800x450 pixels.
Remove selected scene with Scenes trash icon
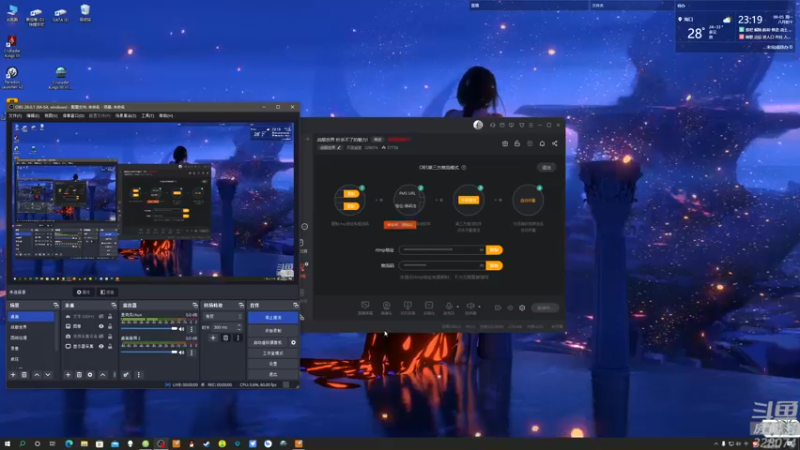24,374
